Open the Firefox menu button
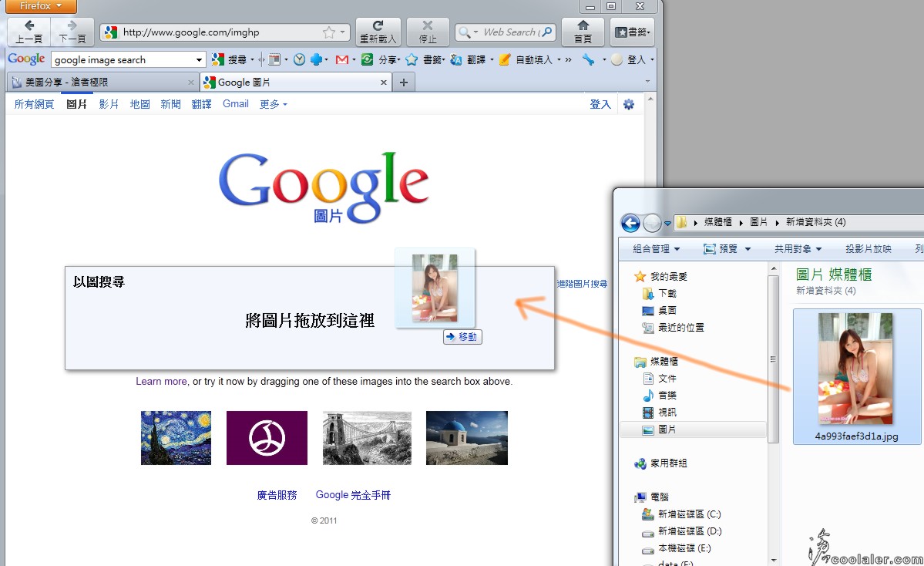 42,6
